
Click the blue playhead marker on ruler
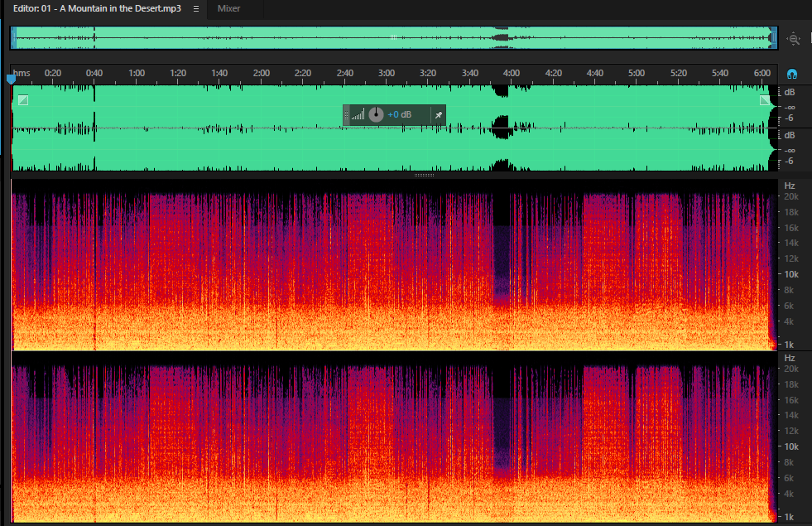pyautogui.click(x=11, y=80)
